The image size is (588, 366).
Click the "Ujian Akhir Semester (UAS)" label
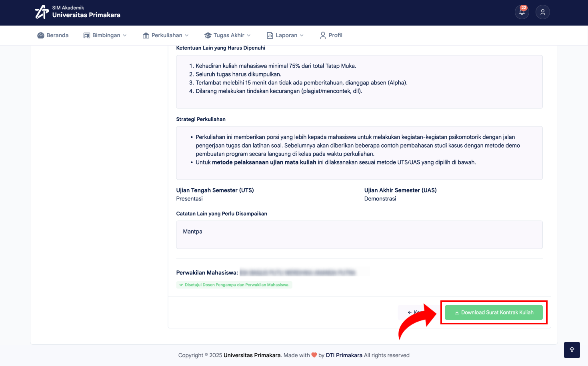pyautogui.click(x=400, y=190)
